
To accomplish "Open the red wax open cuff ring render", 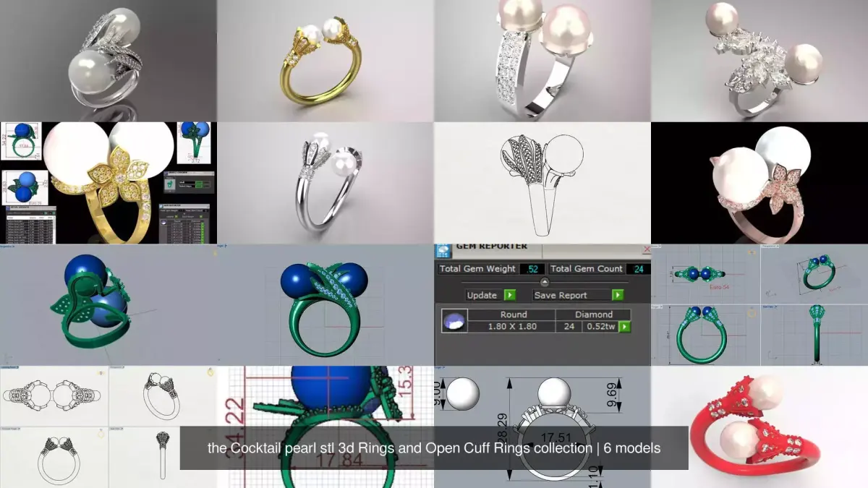I will click(x=759, y=427).
